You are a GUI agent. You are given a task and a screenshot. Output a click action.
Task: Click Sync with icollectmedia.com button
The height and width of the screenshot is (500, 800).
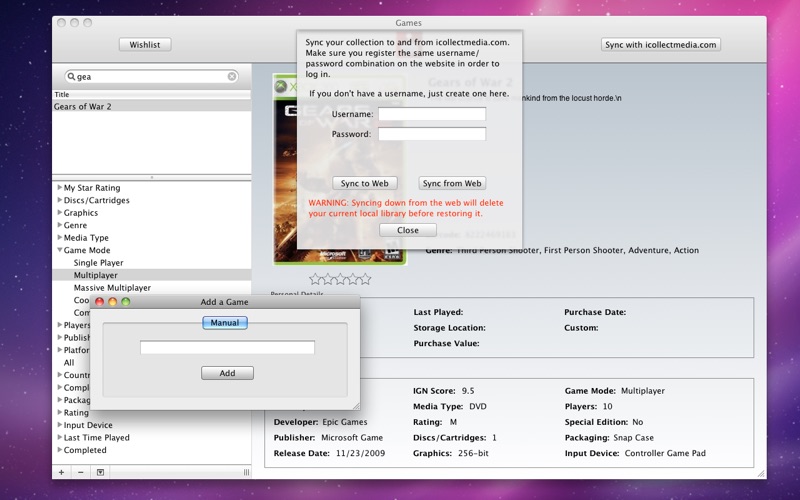click(x=661, y=45)
